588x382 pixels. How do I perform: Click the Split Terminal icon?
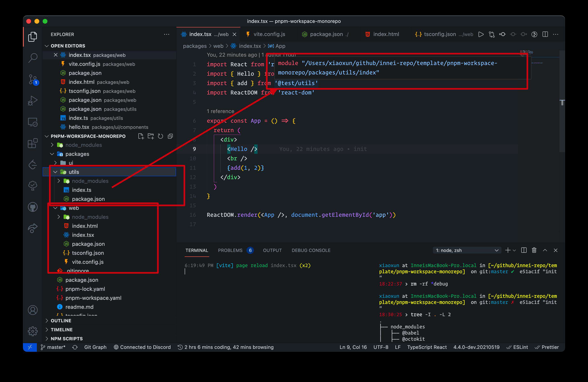click(524, 250)
